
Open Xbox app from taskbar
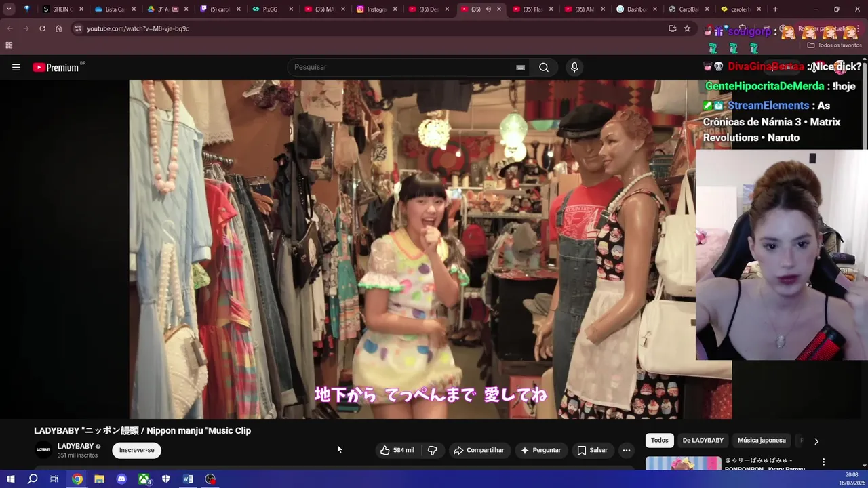[144, 479]
